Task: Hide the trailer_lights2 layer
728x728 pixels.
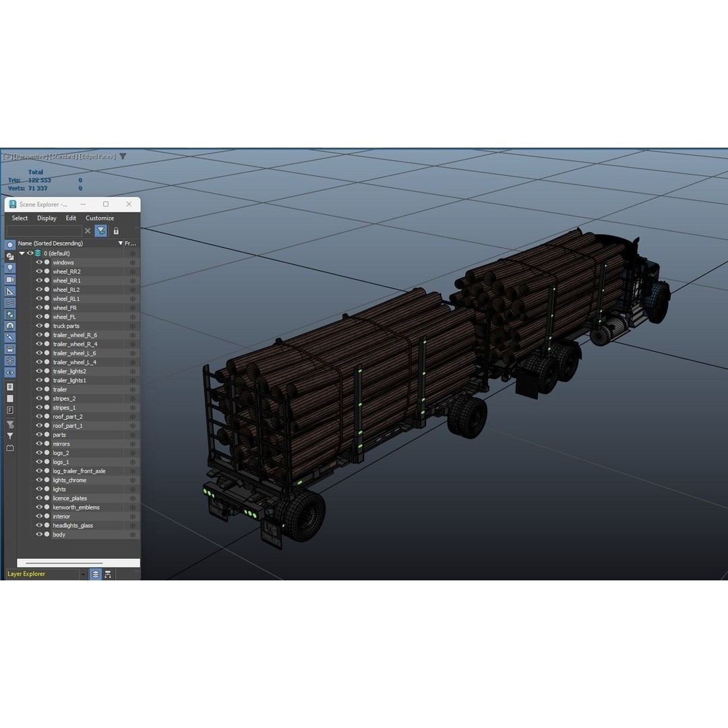Action: coord(38,371)
